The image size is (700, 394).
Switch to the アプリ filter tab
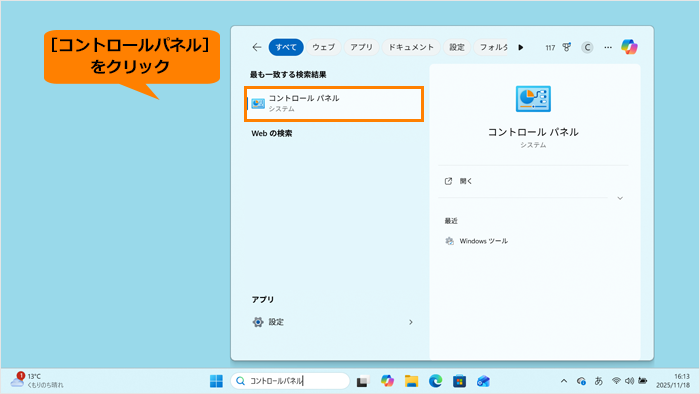pyautogui.click(x=361, y=47)
